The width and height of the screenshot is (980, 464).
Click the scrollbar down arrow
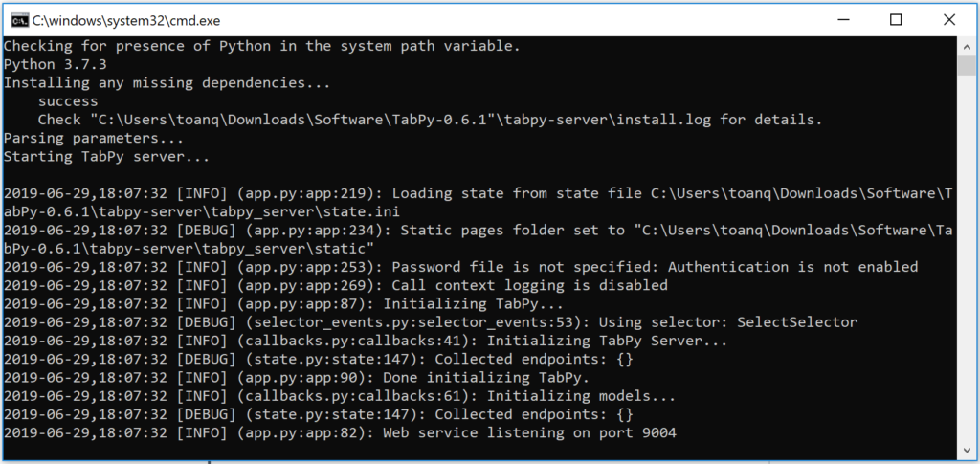tap(967, 451)
